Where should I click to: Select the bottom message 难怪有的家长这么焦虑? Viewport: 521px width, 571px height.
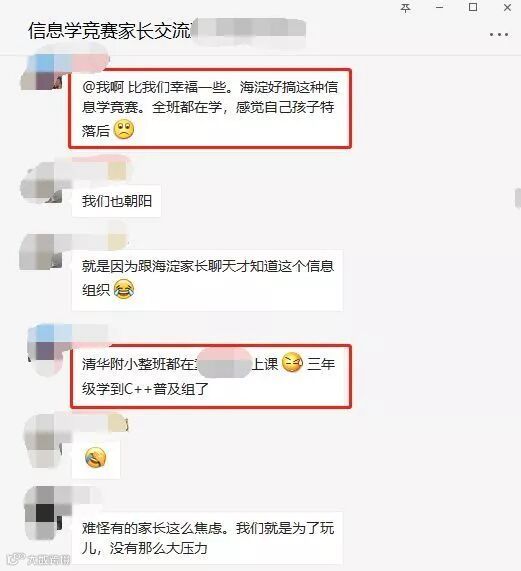click(x=207, y=538)
